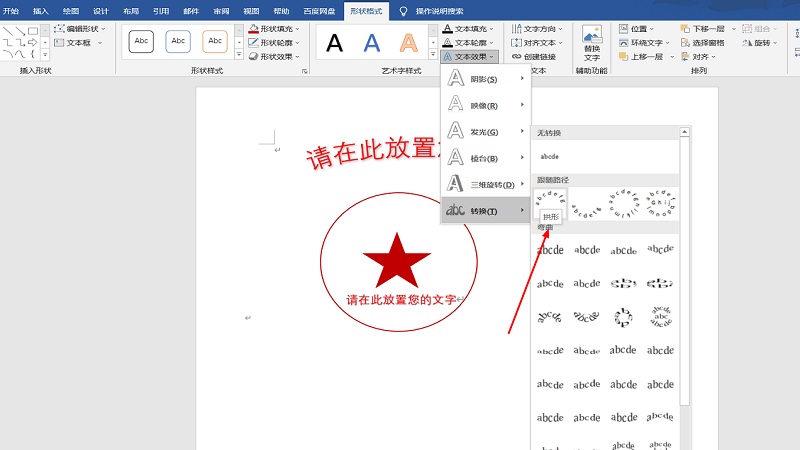Switch to the 插入 ribbon tab
The width and height of the screenshot is (800, 450).
click(40, 11)
